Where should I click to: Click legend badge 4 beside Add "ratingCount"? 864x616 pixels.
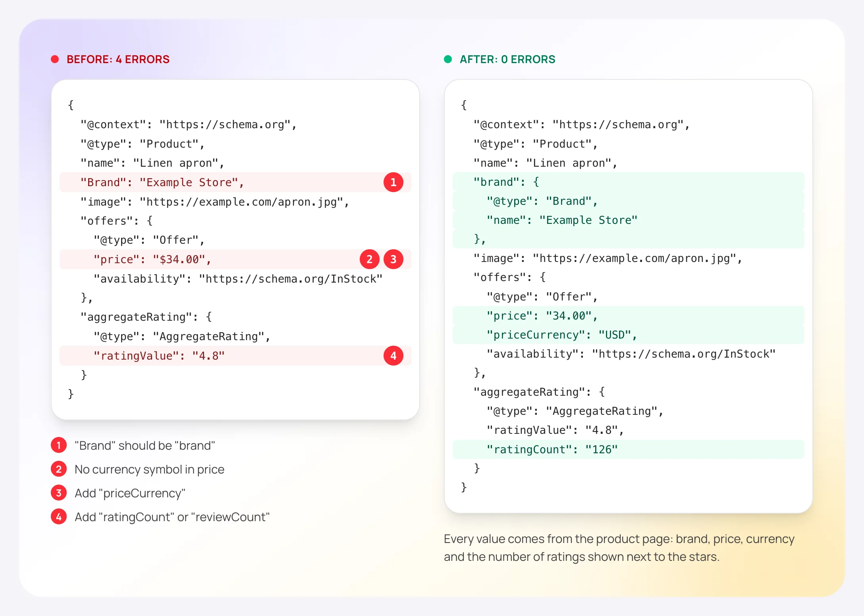(x=59, y=517)
